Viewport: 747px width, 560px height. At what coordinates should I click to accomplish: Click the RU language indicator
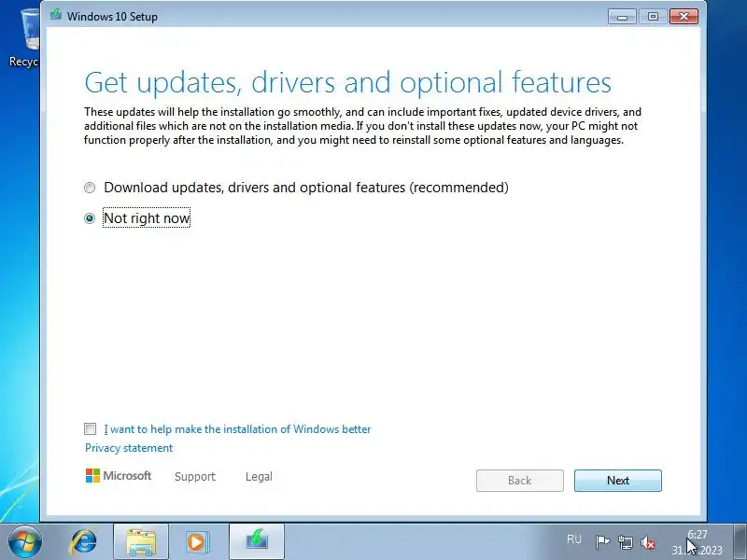(x=574, y=539)
